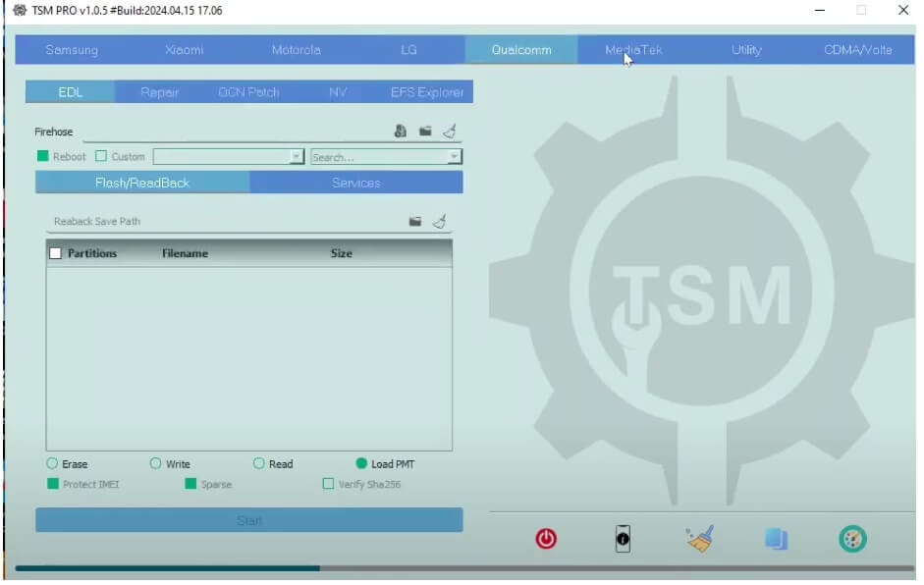Select the cleanup brush icon at bottom
Viewport: 924px width, 585px height.
tap(699, 538)
